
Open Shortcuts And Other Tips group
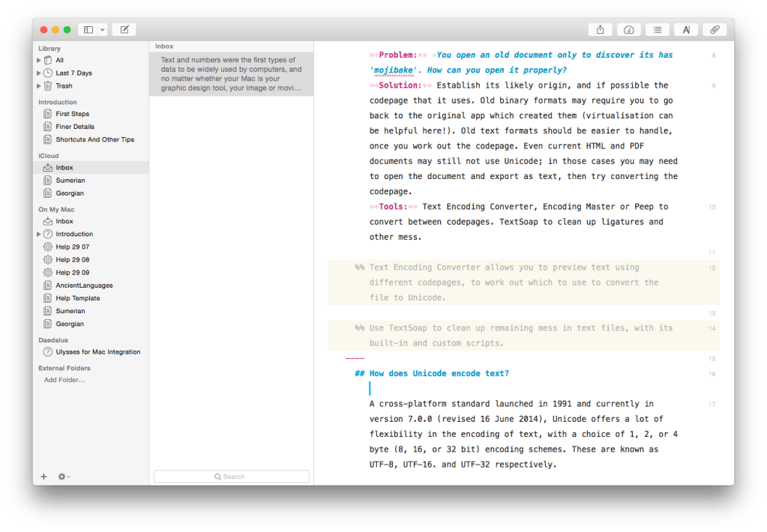[x=95, y=139]
